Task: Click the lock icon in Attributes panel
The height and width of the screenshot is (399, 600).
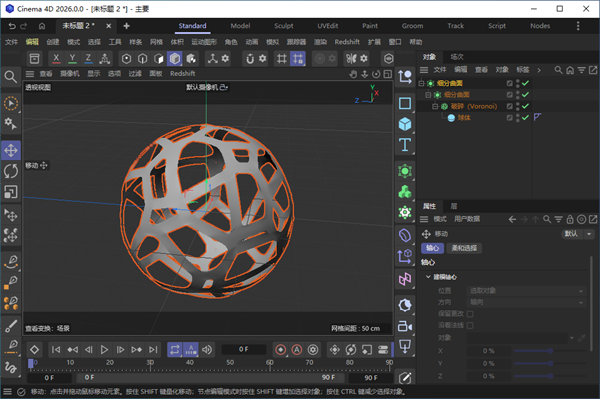Action: point(570,219)
